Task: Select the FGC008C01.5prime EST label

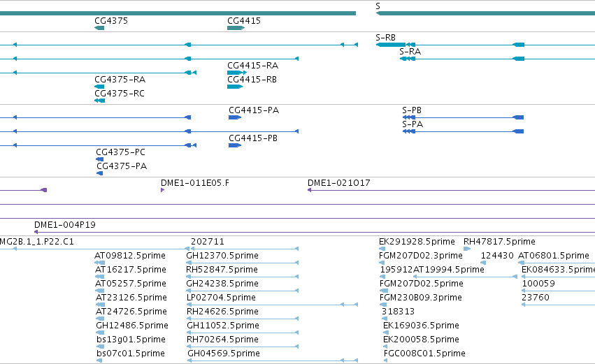Action: coord(424,354)
